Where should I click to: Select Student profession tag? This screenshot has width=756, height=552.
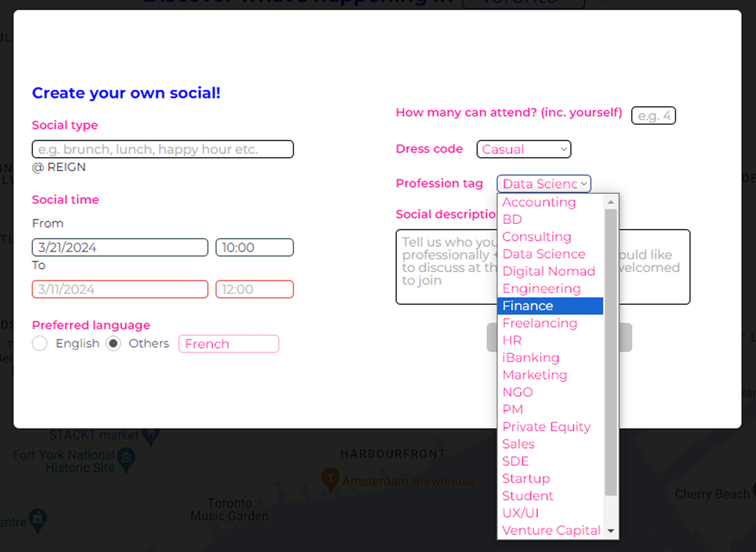click(550, 496)
